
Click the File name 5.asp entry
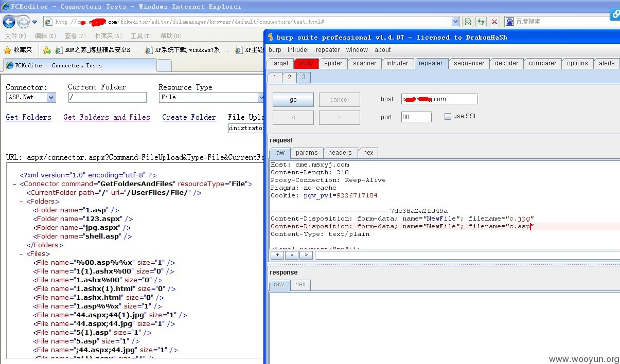point(86,341)
